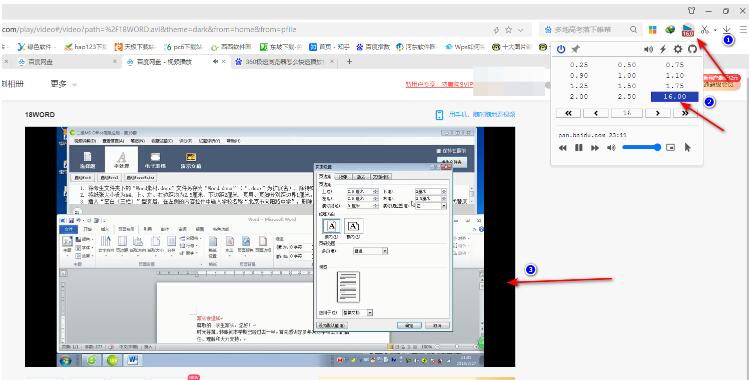The image size is (749, 380).
Task: Click the double-left decrease speed button
Action: 568,113
